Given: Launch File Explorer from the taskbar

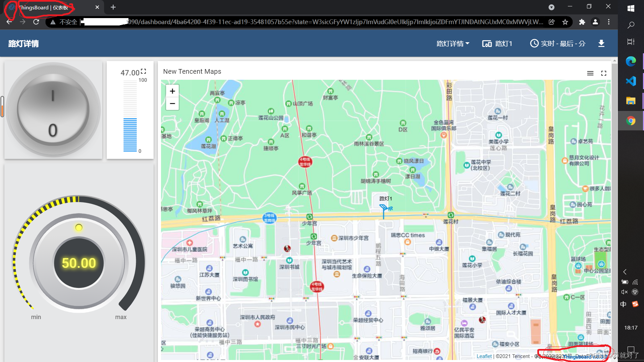Looking at the screenshot, I should [631, 101].
